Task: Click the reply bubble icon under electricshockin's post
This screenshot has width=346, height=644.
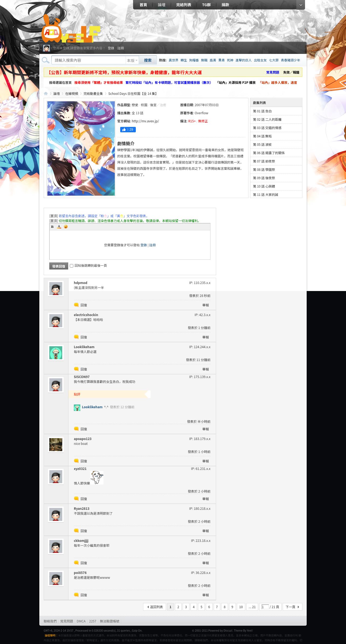Action: [x=76, y=337]
